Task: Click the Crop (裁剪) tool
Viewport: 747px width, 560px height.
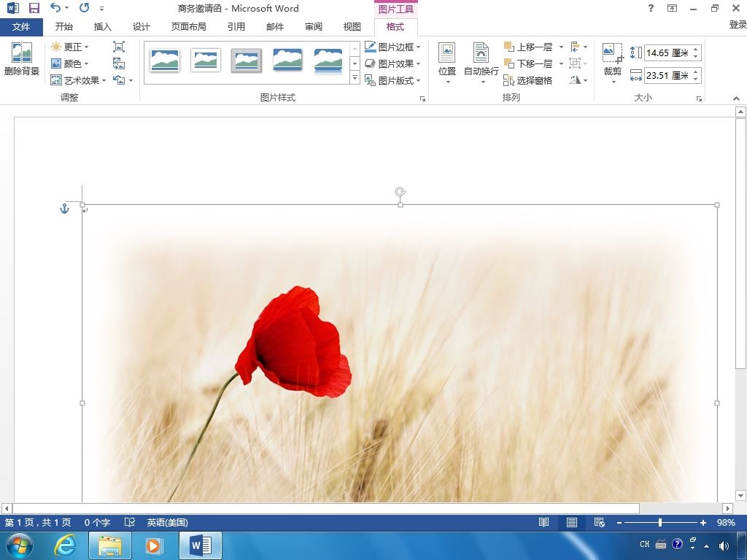Action: [x=613, y=59]
